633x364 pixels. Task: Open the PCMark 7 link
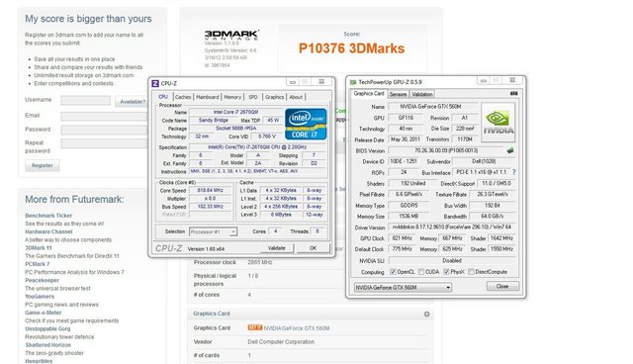38,264
